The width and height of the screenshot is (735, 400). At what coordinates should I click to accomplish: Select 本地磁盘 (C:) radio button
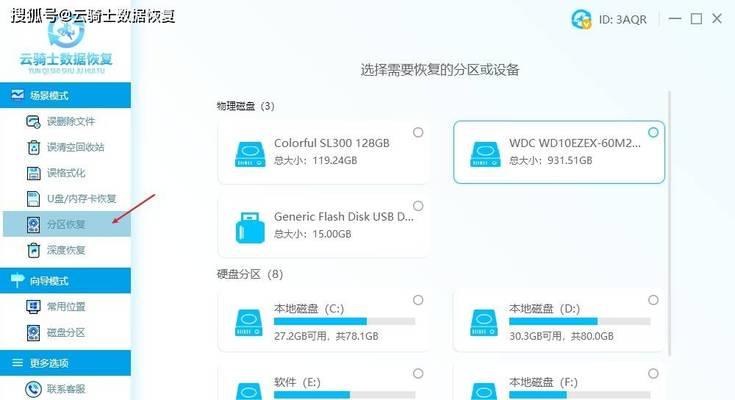(x=418, y=300)
